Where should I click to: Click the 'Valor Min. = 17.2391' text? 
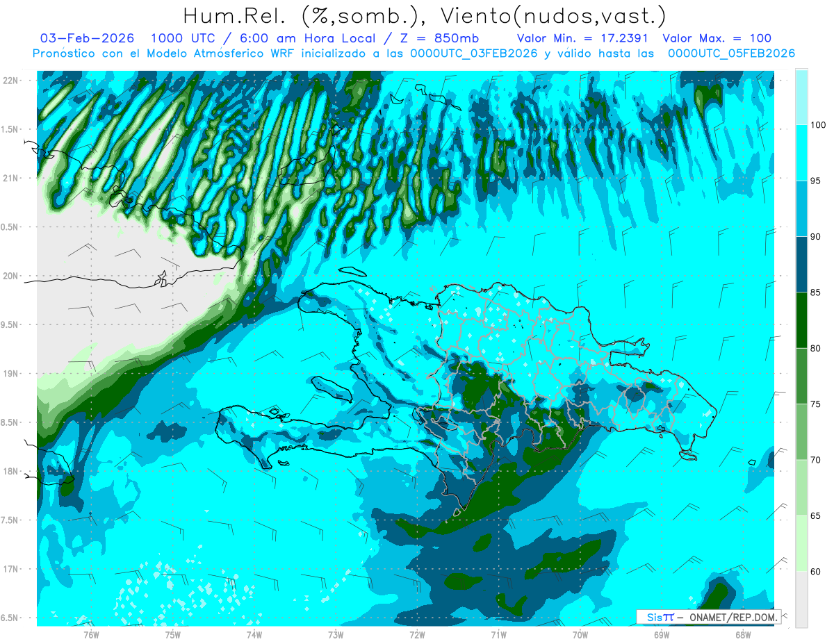582,38
